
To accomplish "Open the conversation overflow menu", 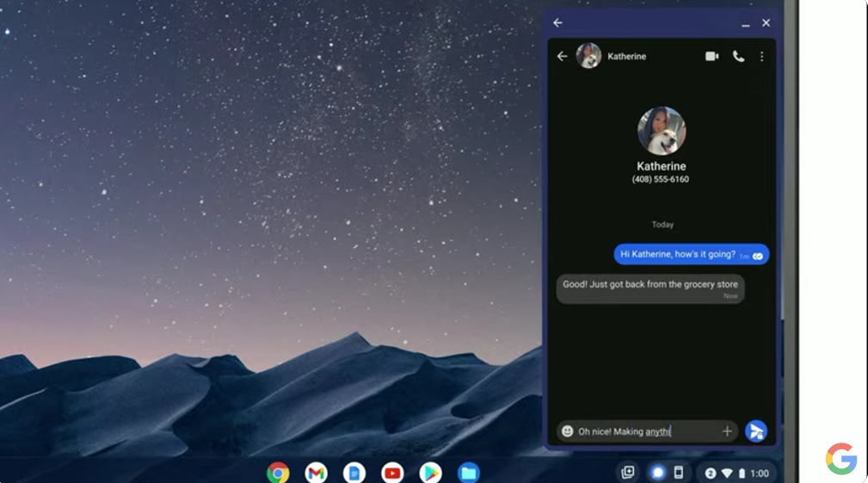I will (x=761, y=57).
